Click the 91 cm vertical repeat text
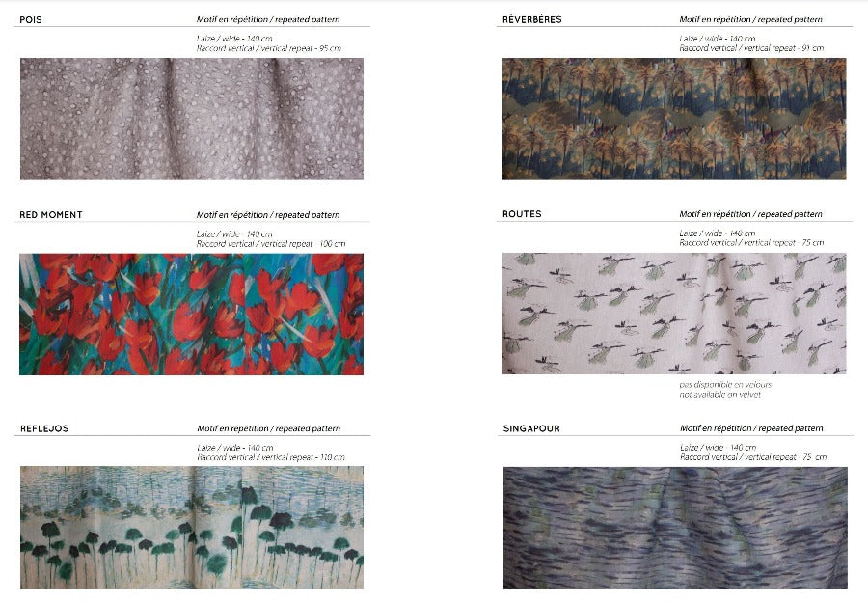This screenshot has width=868, height=604. [751, 48]
